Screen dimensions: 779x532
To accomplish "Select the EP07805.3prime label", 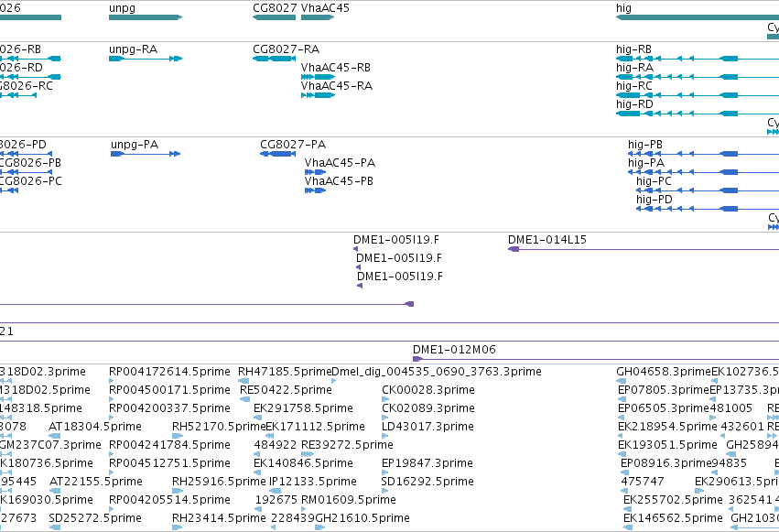I will tap(664, 390).
